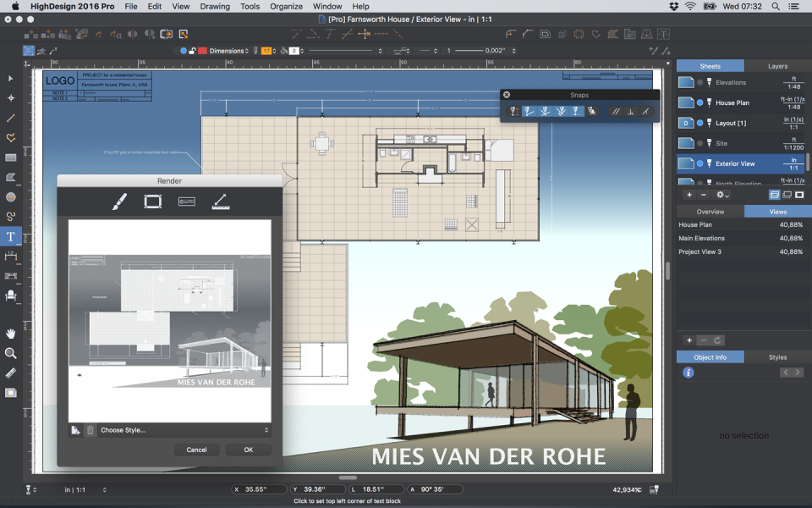Open the Choose Style dropdown in Render

tap(184, 430)
